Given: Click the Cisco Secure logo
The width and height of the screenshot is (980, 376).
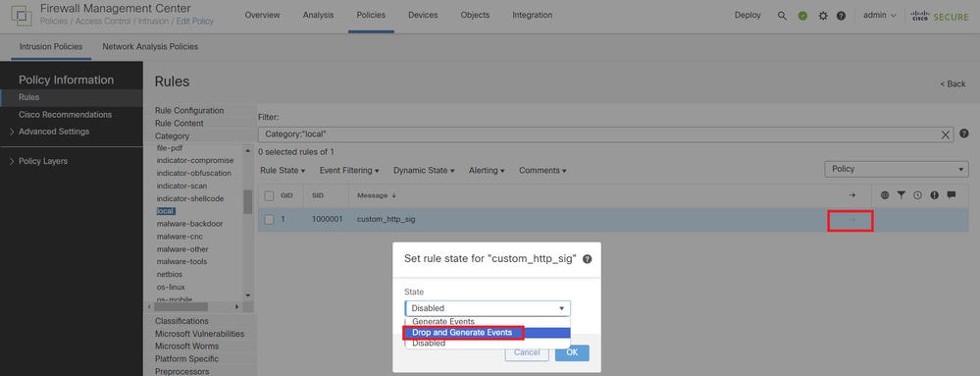Looking at the screenshot, I should [940, 16].
